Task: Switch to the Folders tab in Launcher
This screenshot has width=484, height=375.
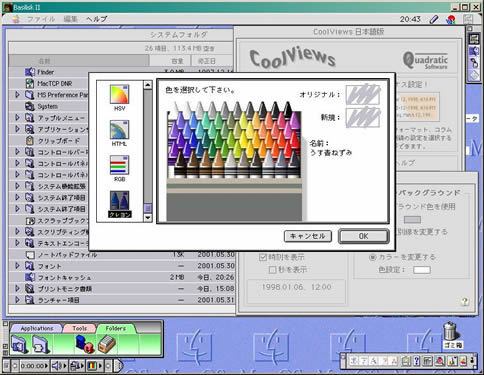Action: click(x=116, y=328)
